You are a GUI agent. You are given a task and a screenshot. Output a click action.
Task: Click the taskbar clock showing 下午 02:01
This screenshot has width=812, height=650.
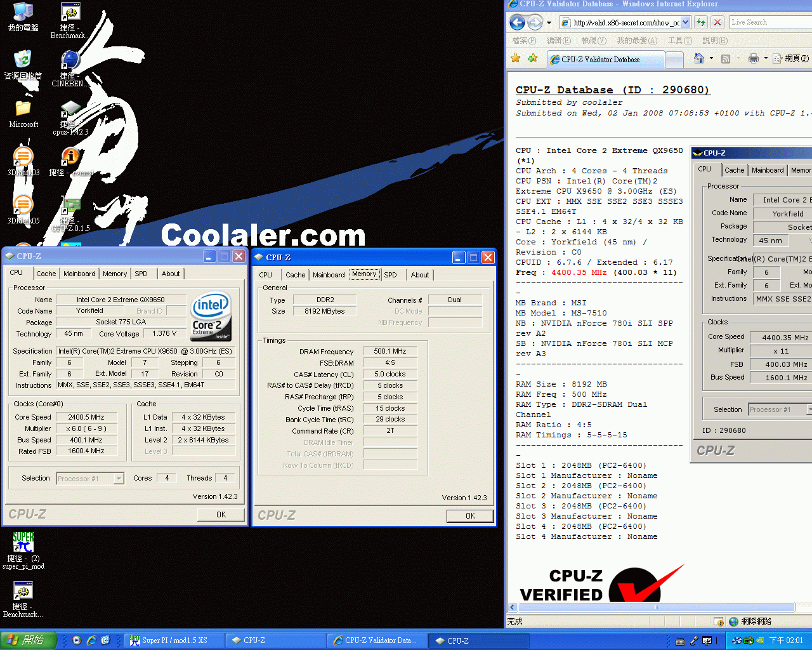(x=786, y=640)
